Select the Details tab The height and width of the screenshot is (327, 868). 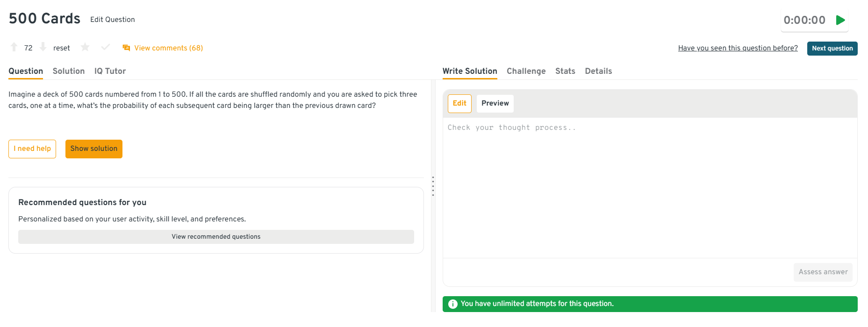click(598, 71)
